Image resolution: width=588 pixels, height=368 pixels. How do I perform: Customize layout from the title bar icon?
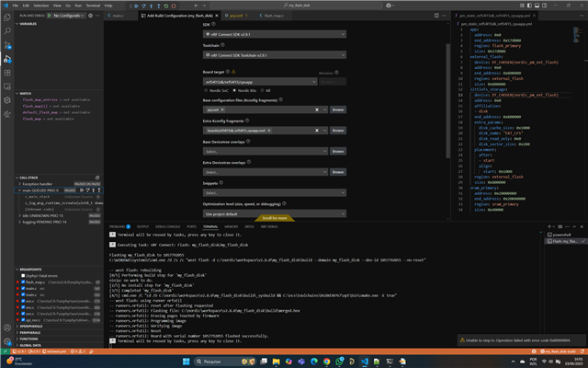tap(522, 6)
